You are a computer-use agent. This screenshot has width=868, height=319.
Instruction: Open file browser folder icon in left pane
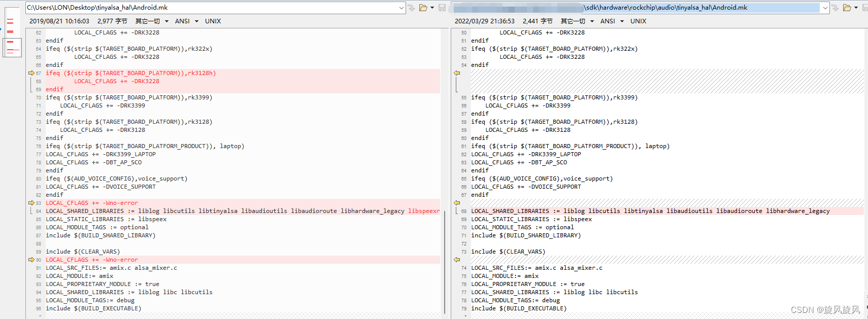click(423, 8)
